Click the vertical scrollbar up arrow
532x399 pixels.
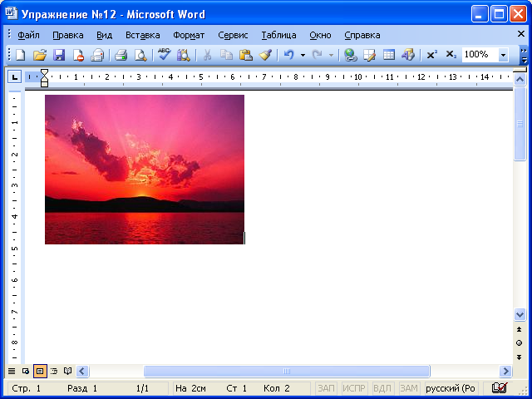(x=520, y=80)
